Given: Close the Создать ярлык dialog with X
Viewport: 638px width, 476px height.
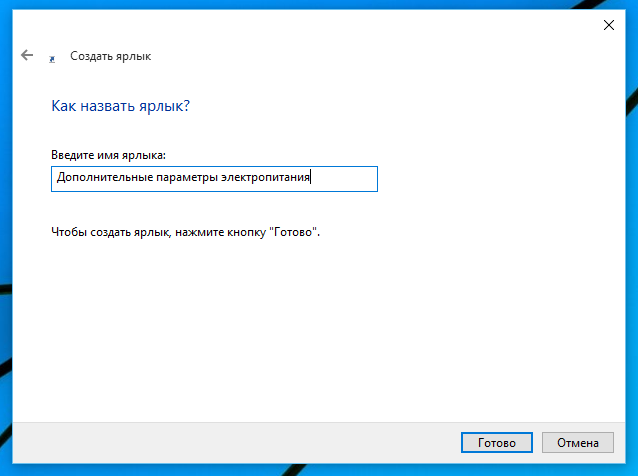Looking at the screenshot, I should point(609,26).
